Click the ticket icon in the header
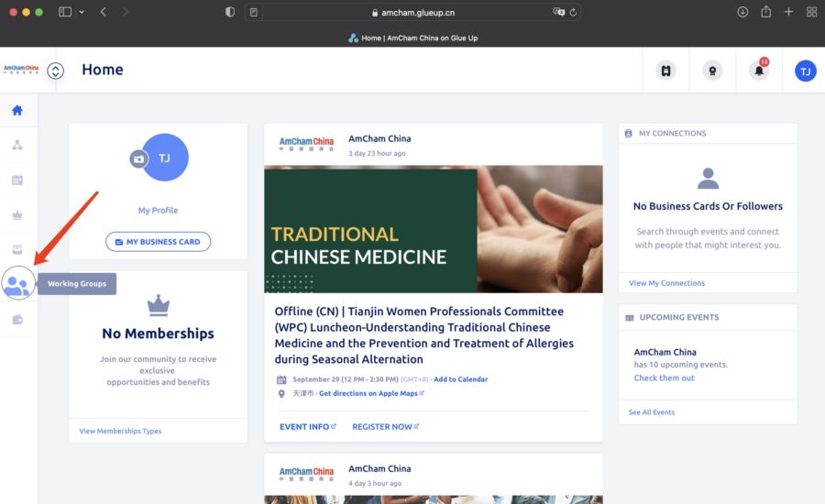This screenshot has width=825, height=504. tap(665, 71)
